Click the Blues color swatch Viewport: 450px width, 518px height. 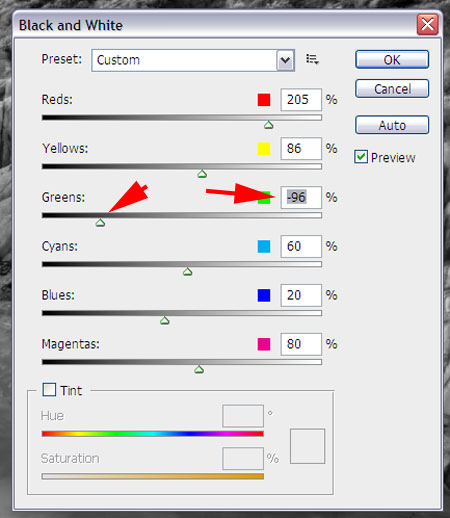tap(264, 295)
